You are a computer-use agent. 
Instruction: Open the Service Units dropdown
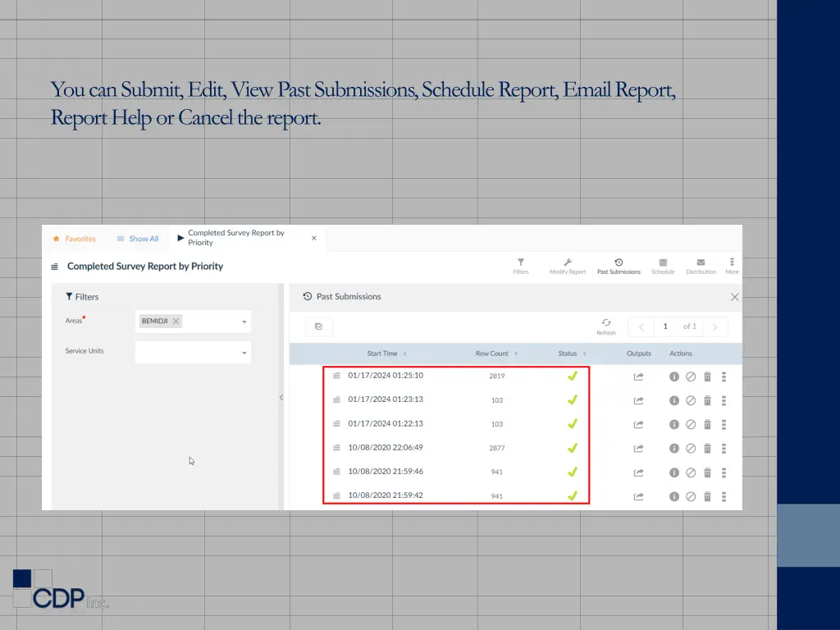coord(244,352)
